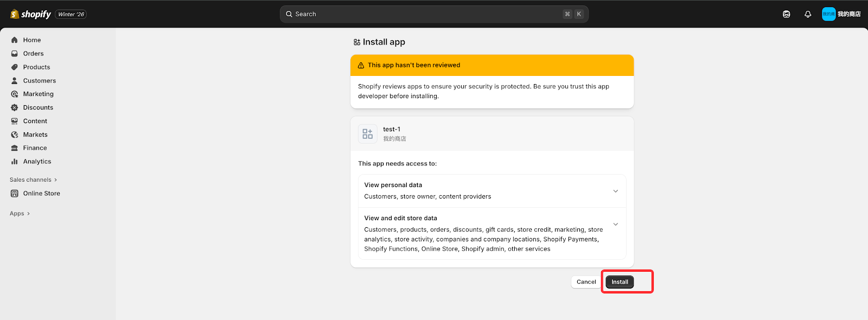Click the Analytics bar chart icon
Screen dimensions: 868x320
[15, 162]
